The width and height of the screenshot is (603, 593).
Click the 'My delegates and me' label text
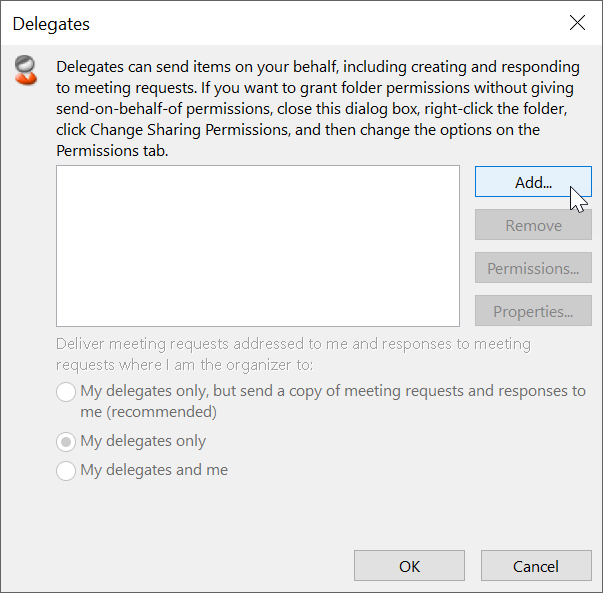click(154, 470)
